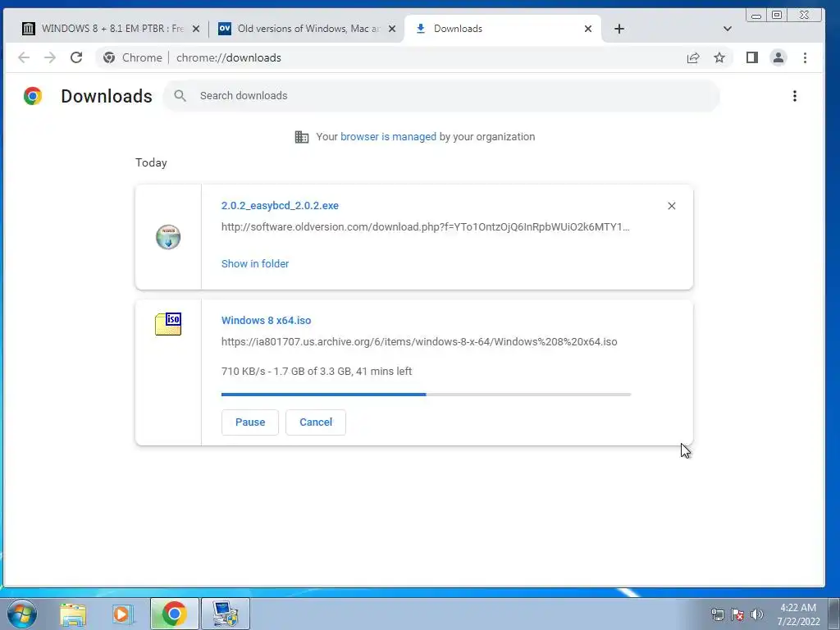Image resolution: width=840 pixels, height=630 pixels.
Task: Open the Downloads page more actions menu
Action: click(795, 96)
